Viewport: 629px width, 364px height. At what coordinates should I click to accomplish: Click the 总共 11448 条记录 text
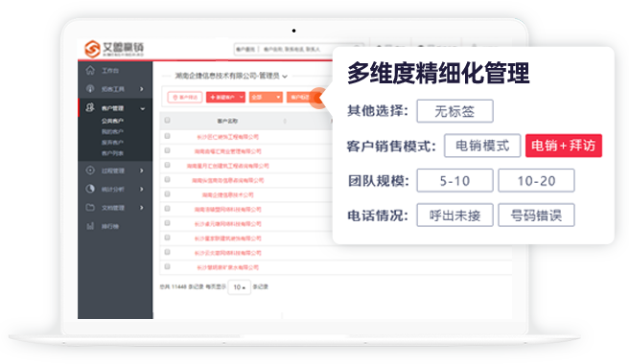(182, 287)
